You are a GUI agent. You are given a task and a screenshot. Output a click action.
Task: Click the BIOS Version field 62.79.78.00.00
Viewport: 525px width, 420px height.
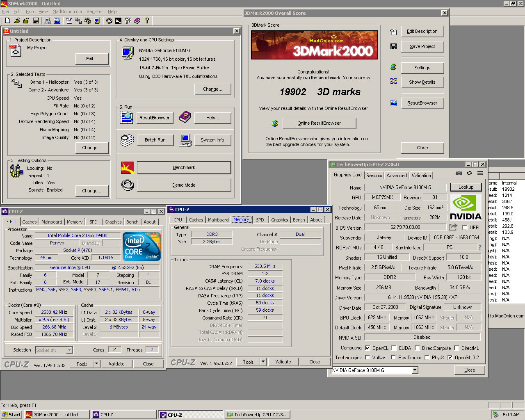click(405, 227)
